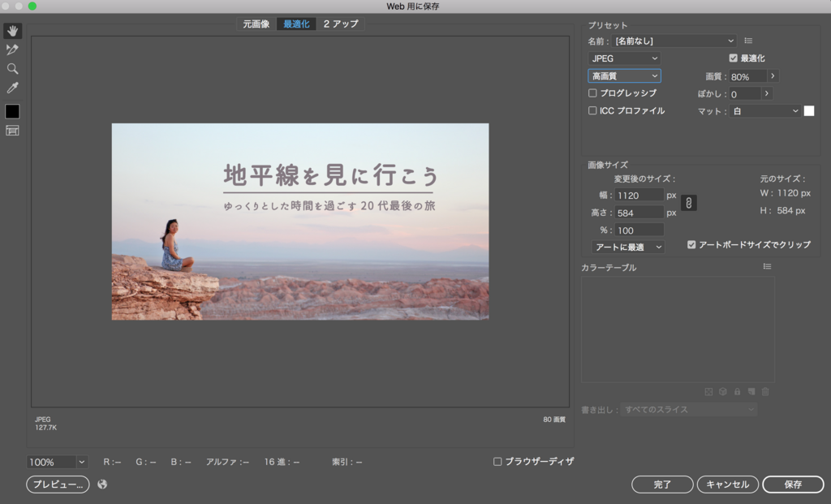
Task: Click the 高さ height field showing 584
Action: pyautogui.click(x=639, y=213)
